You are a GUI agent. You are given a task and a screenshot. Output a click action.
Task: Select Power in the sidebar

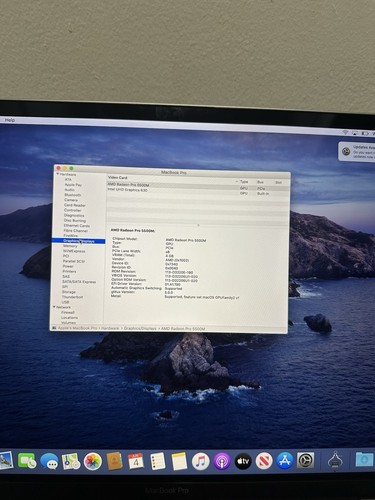[68, 266]
